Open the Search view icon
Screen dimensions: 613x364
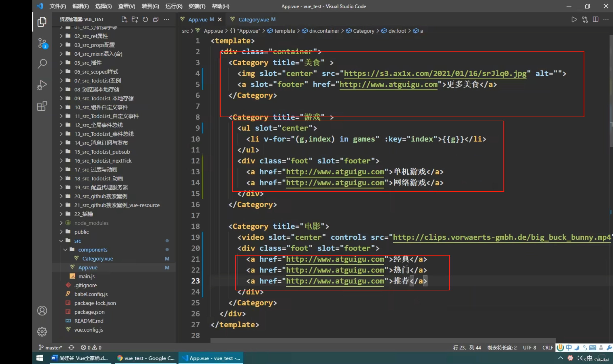coord(42,64)
